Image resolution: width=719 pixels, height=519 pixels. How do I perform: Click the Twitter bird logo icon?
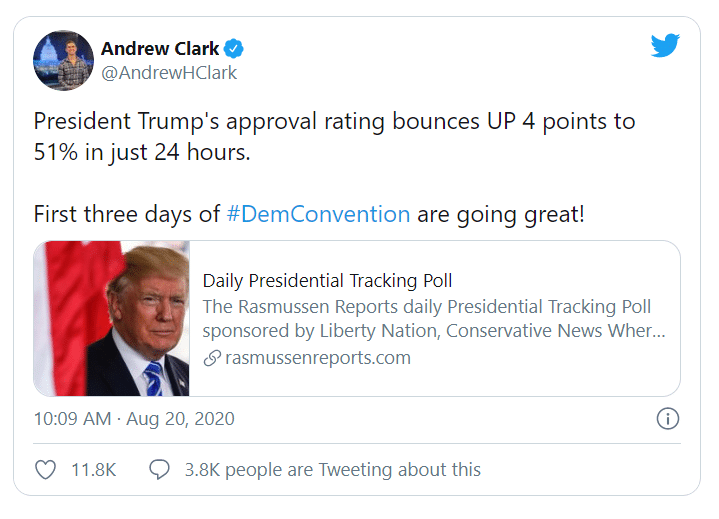tap(665, 45)
